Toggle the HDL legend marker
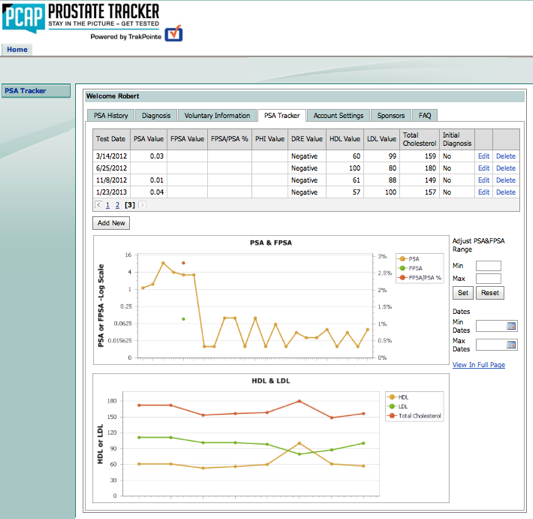This screenshot has width=533, height=519. (392, 397)
